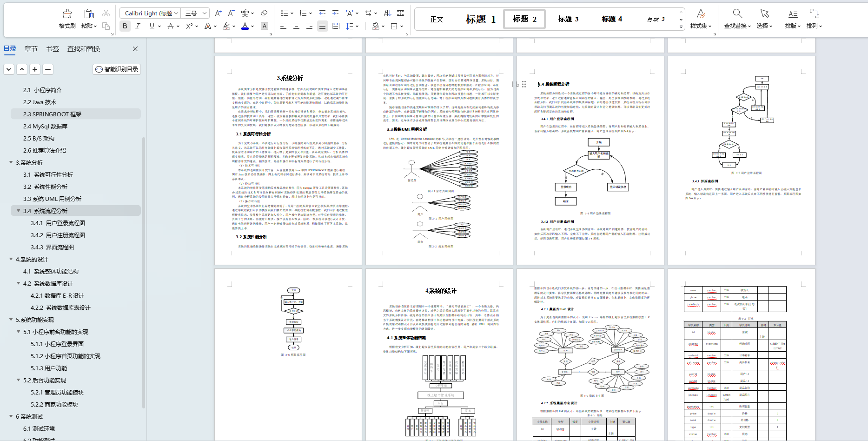Decrease font size with A- icon

[231, 13]
